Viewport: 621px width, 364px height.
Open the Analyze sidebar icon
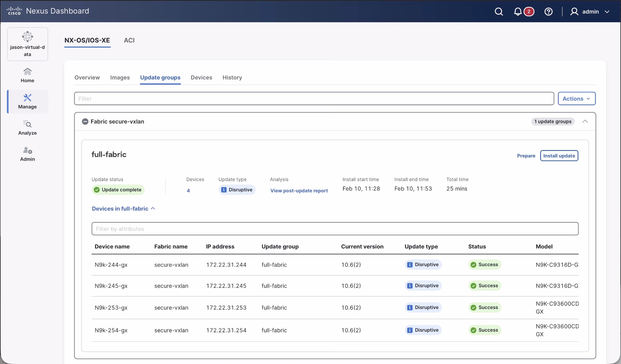click(x=27, y=128)
